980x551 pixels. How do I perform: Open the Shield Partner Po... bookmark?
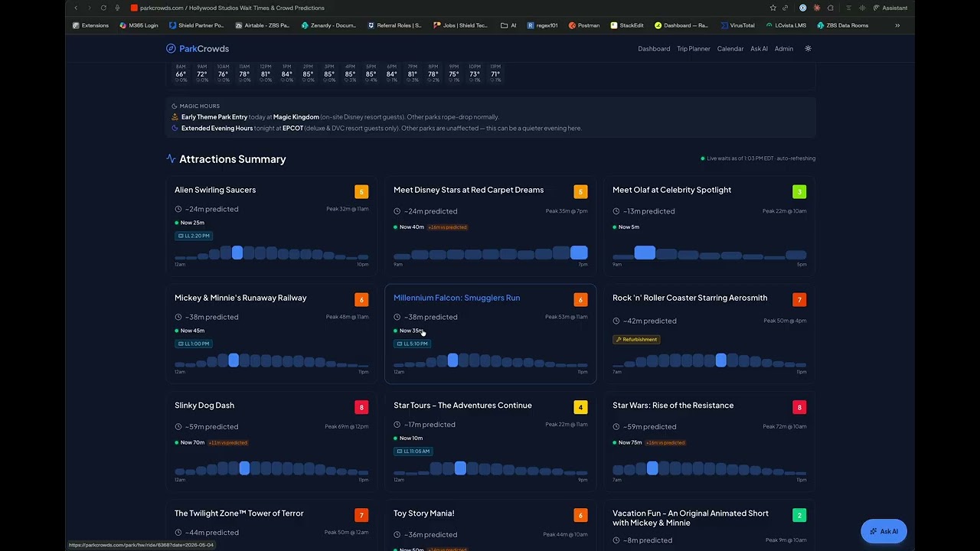[196, 25]
